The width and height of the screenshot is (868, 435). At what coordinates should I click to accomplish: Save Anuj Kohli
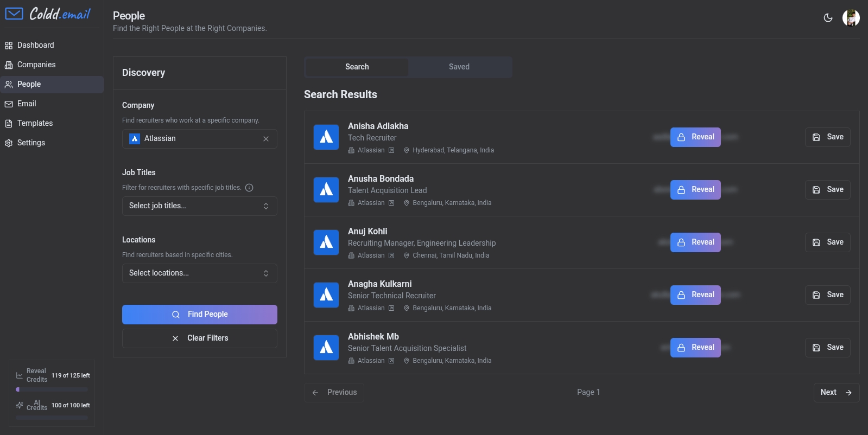(x=828, y=242)
